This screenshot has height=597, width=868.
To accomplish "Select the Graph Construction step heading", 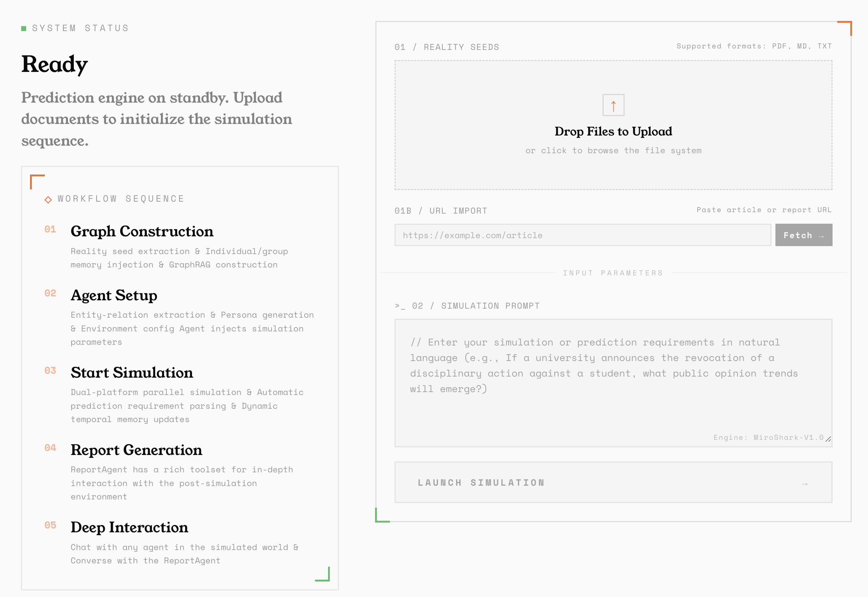I will (x=142, y=232).
